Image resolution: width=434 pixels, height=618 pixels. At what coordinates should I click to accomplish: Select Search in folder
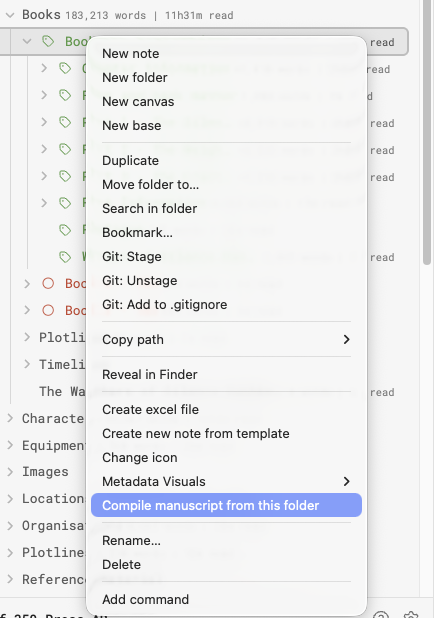pyautogui.click(x=226, y=209)
